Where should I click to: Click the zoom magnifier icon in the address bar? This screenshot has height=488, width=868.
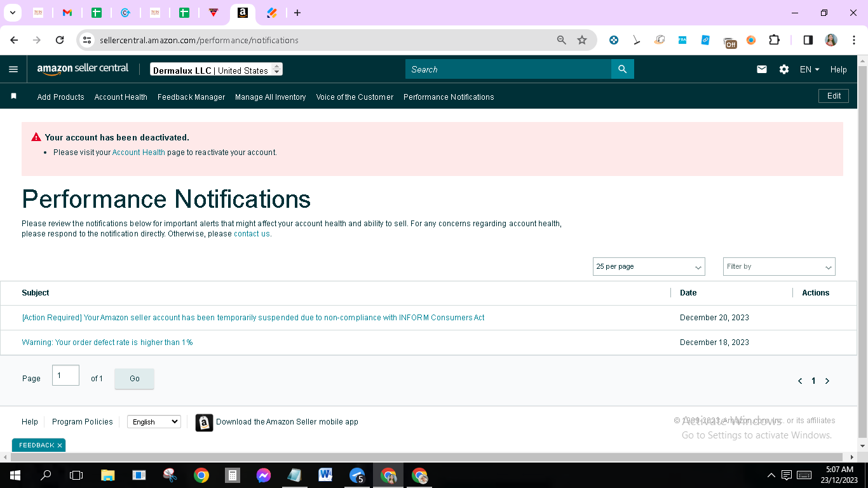[x=562, y=40]
